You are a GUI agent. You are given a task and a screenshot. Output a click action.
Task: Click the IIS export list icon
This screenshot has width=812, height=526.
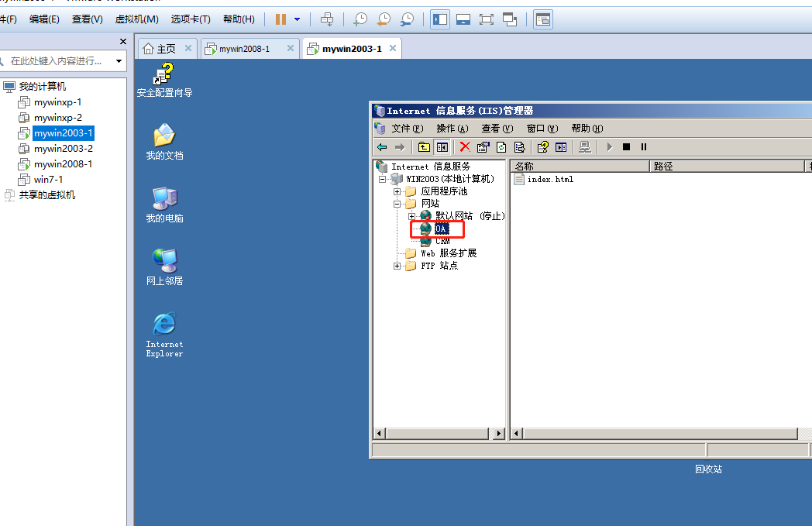point(519,147)
